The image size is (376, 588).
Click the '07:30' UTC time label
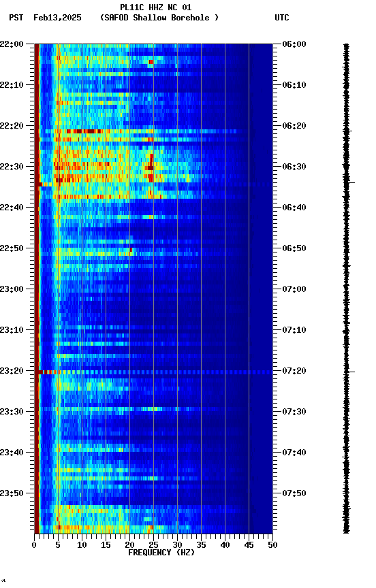[x=294, y=412]
